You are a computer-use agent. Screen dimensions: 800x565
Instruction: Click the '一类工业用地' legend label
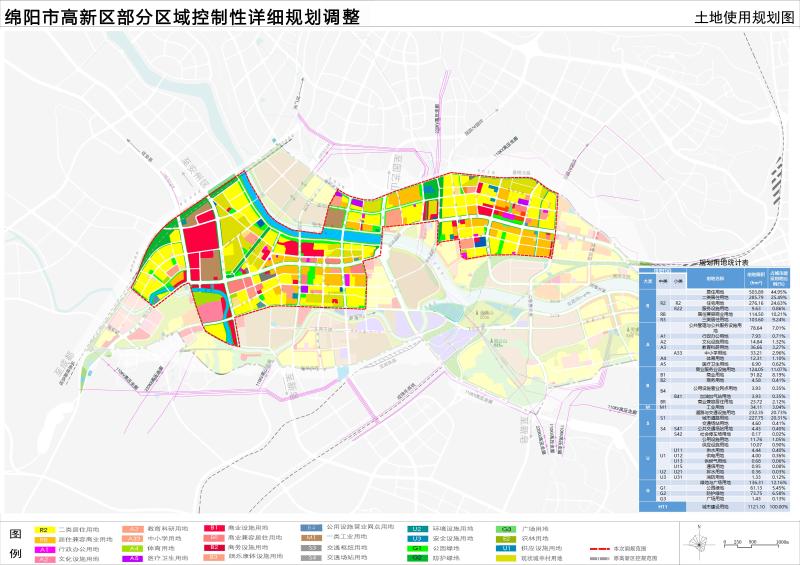pyautogui.click(x=347, y=537)
